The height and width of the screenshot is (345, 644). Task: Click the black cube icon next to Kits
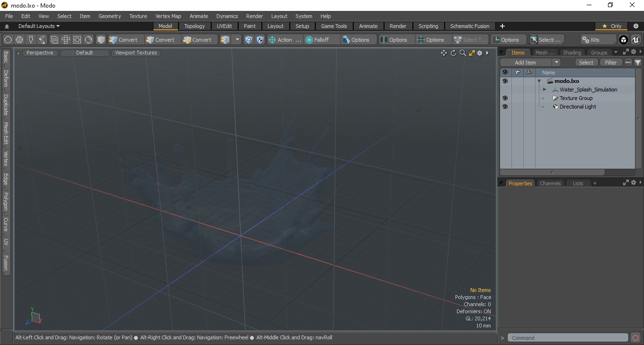point(624,40)
